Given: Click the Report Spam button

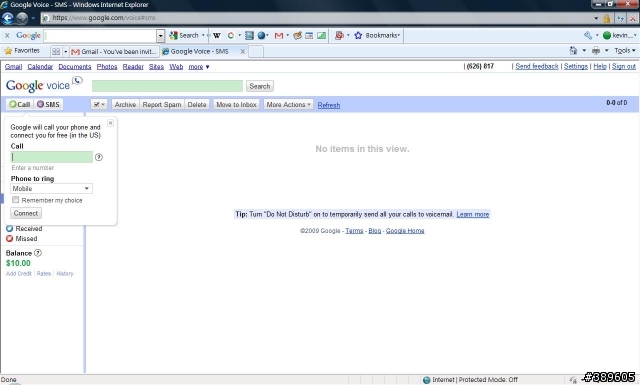Looking at the screenshot, I should coord(162,105).
